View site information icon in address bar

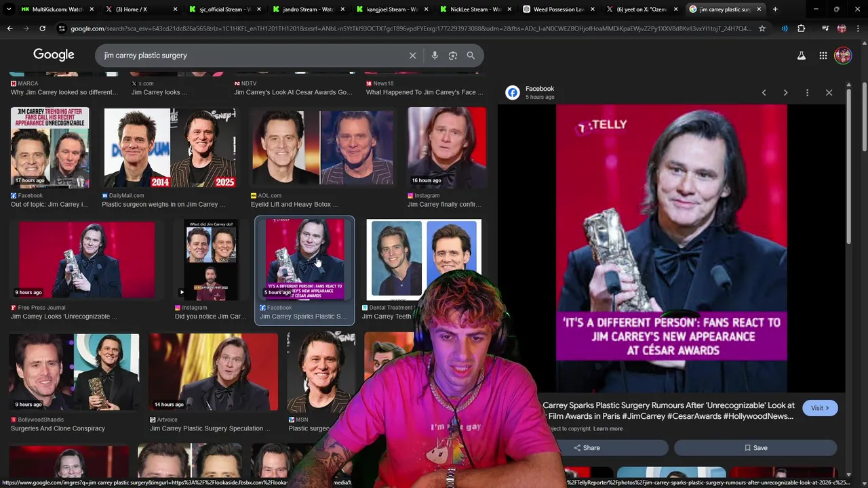pyautogui.click(x=62, y=28)
